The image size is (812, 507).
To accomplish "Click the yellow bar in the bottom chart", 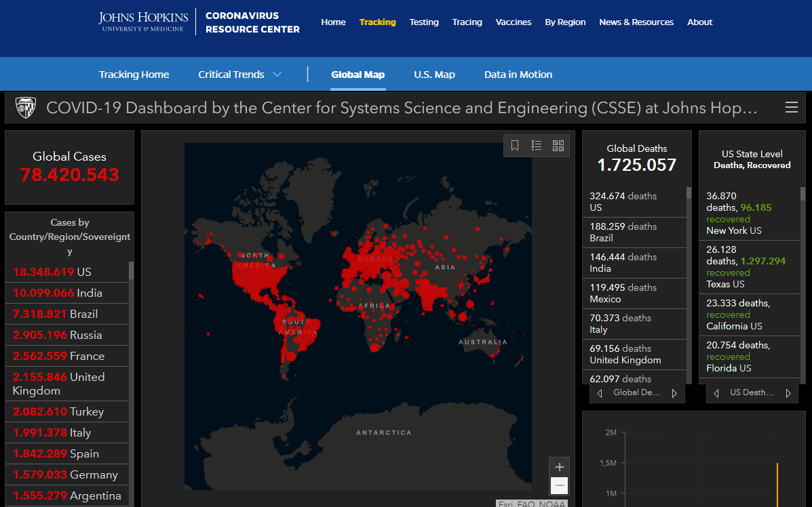I will (777, 485).
